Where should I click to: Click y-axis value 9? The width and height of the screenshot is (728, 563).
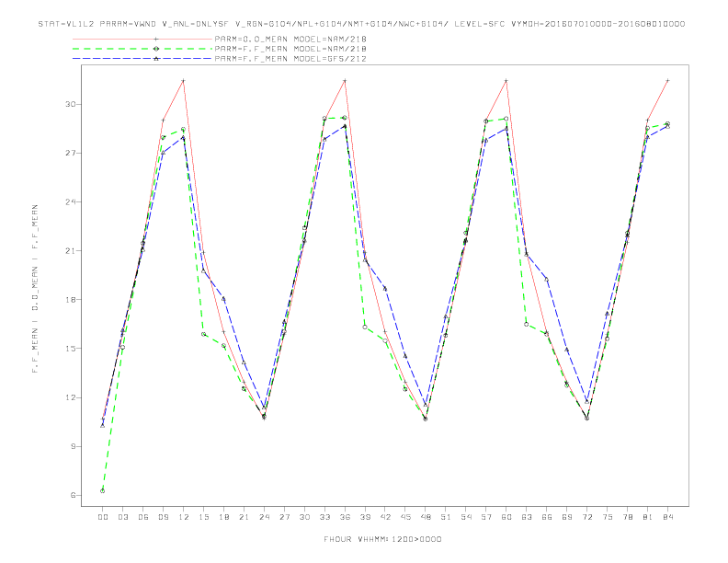73,446
